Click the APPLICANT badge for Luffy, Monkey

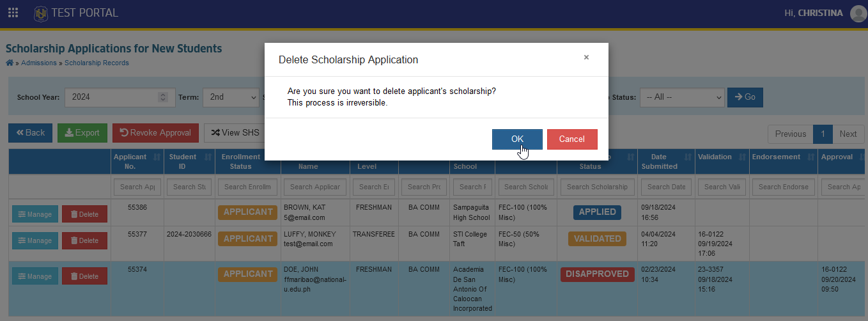247,239
